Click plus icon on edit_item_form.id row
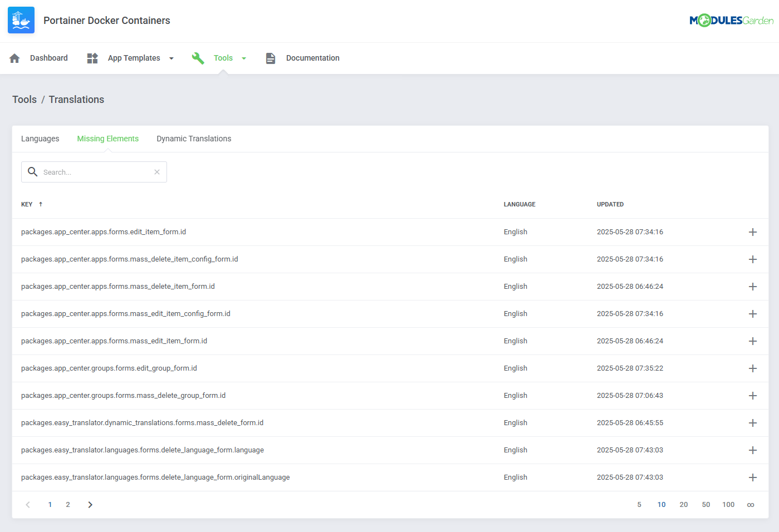 coord(753,232)
